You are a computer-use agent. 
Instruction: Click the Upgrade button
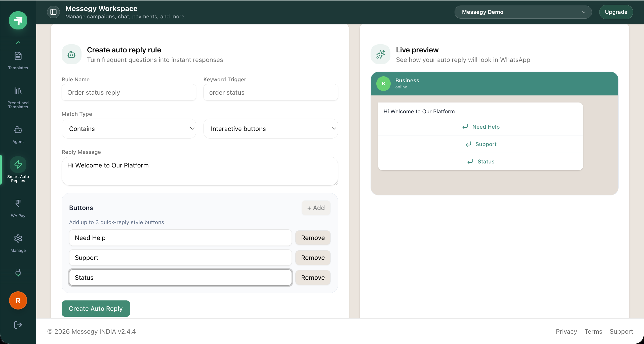pyautogui.click(x=616, y=12)
